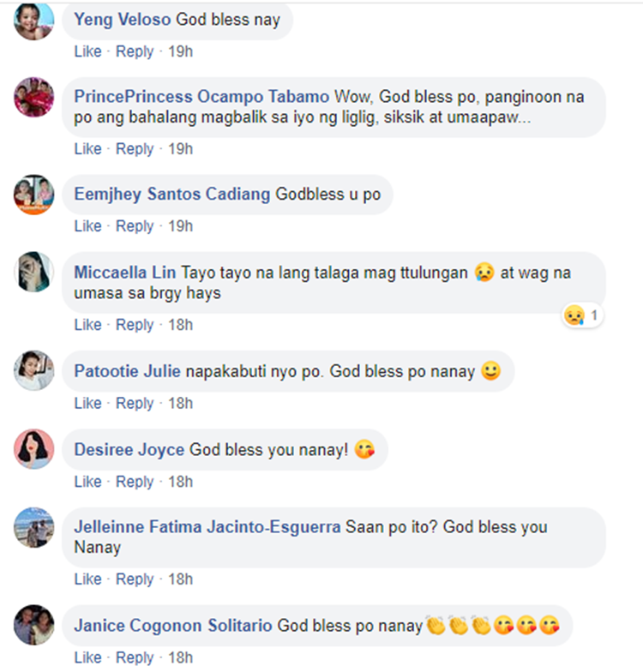Open Miccaella Lin's profile photo
The height and width of the screenshot is (672, 643).
tap(34, 272)
